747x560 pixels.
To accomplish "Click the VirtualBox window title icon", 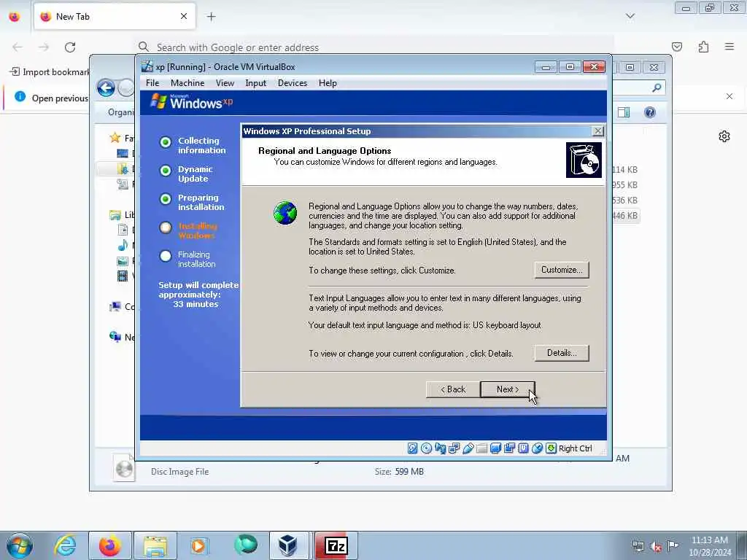I will (x=147, y=66).
